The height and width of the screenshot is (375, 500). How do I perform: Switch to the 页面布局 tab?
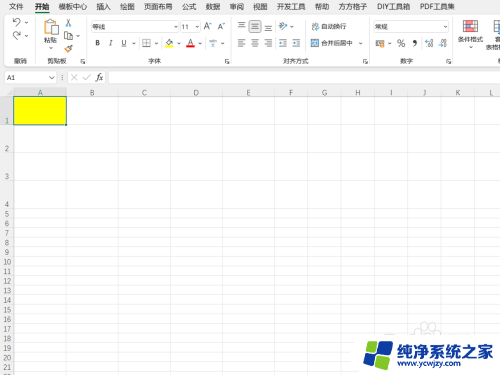click(158, 7)
